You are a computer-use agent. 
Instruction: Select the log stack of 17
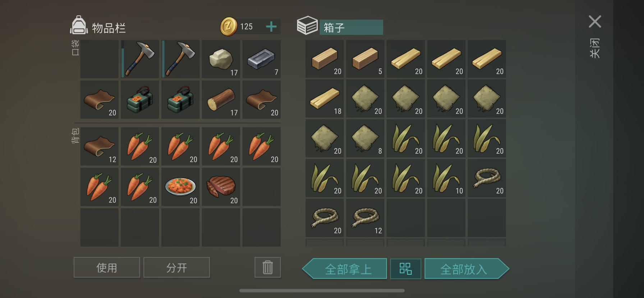[x=221, y=100]
